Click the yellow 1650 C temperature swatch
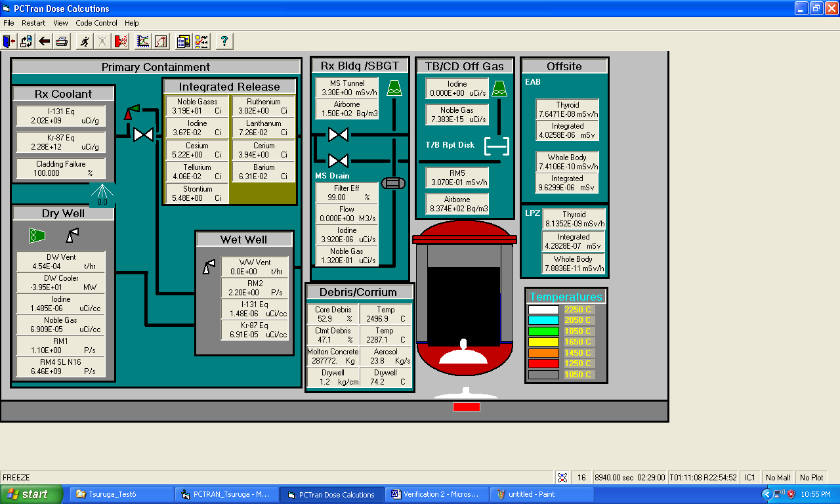 click(x=543, y=342)
